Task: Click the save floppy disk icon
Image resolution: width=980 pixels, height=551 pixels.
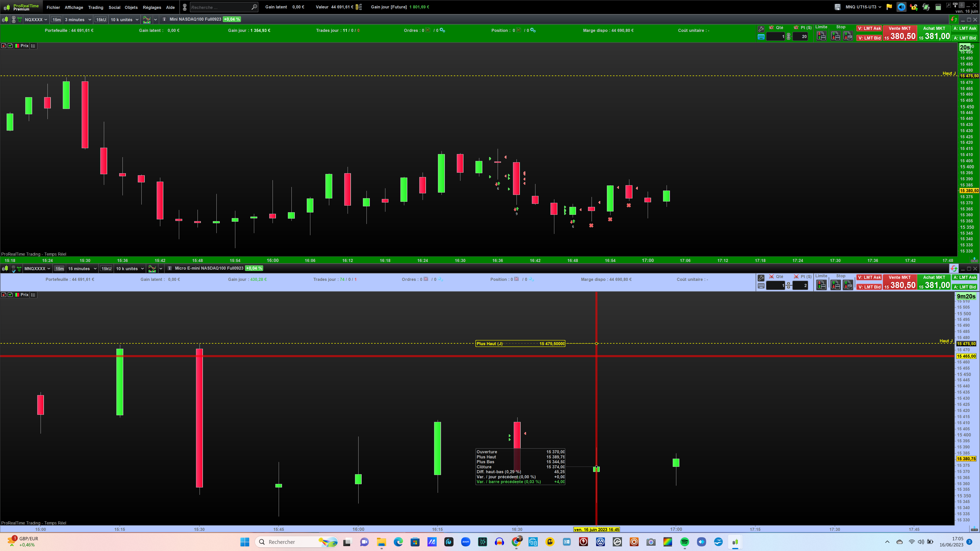Action: (x=837, y=7)
